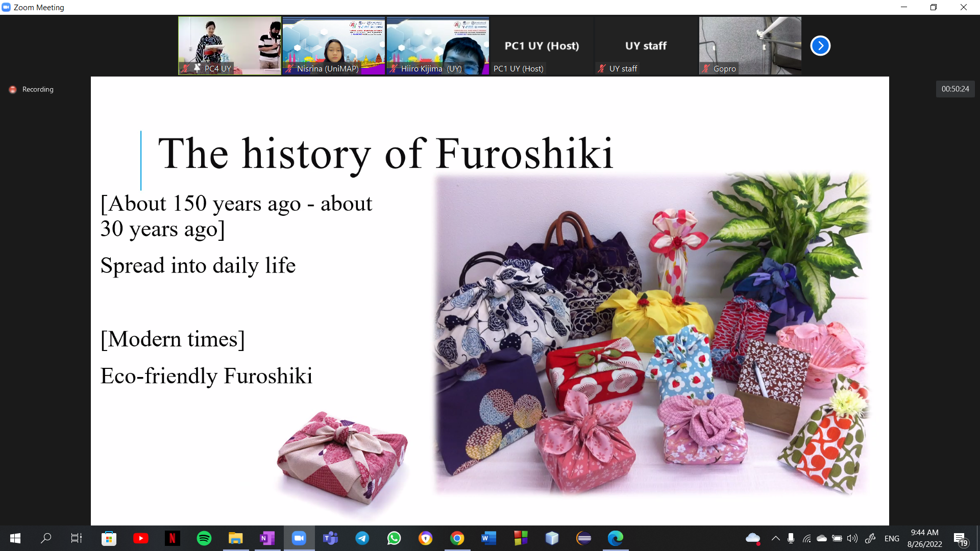Viewport: 980px width, 551px height.
Task: Open Netflix app in the taskbar
Action: tap(173, 538)
